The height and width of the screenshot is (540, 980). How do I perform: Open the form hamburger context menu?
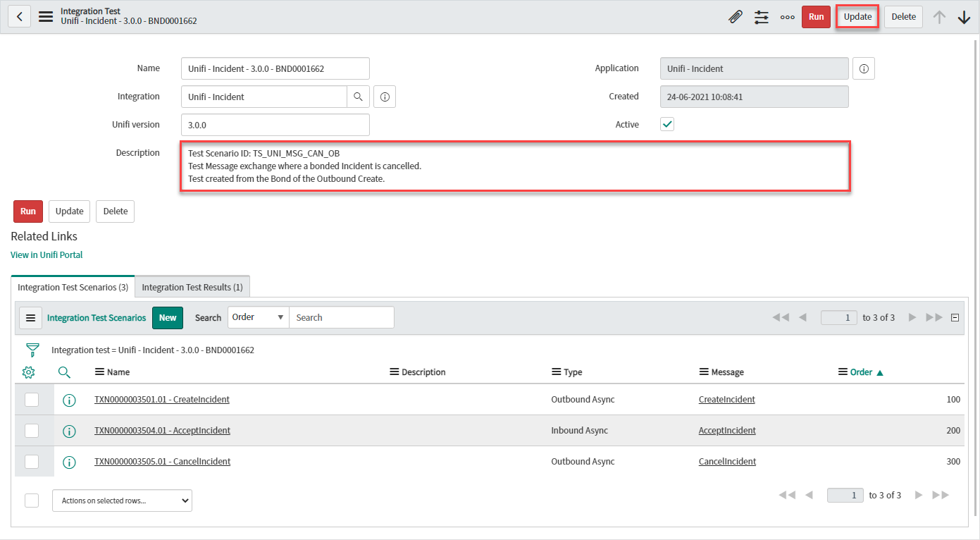click(x=46, y=17)
